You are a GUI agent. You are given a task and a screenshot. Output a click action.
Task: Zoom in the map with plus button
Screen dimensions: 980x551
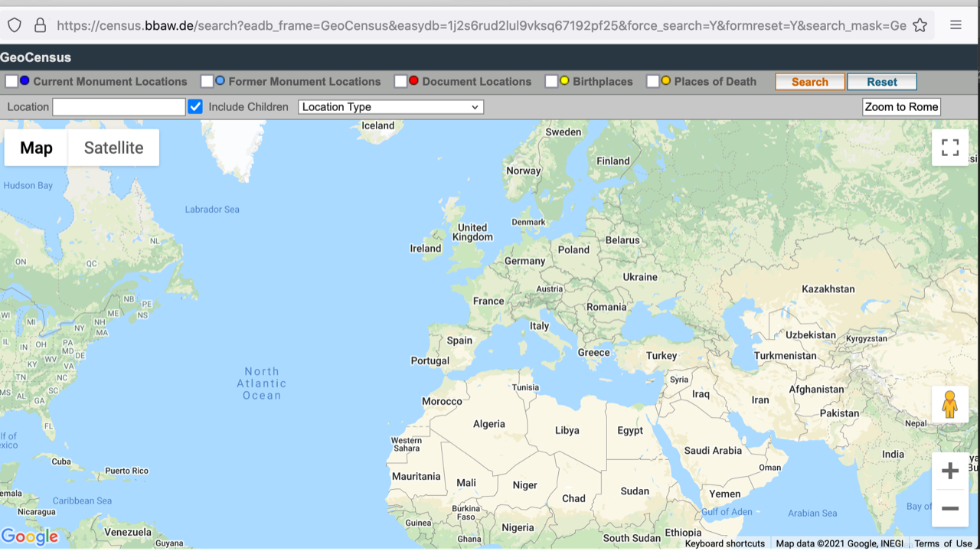[x=950, y=471]
